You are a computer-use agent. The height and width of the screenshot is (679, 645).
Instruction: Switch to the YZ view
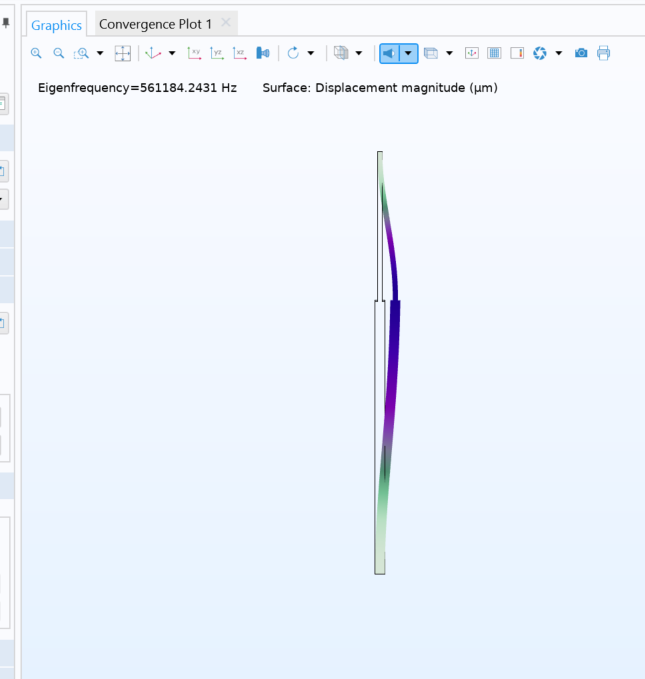[x=217, y=53]
